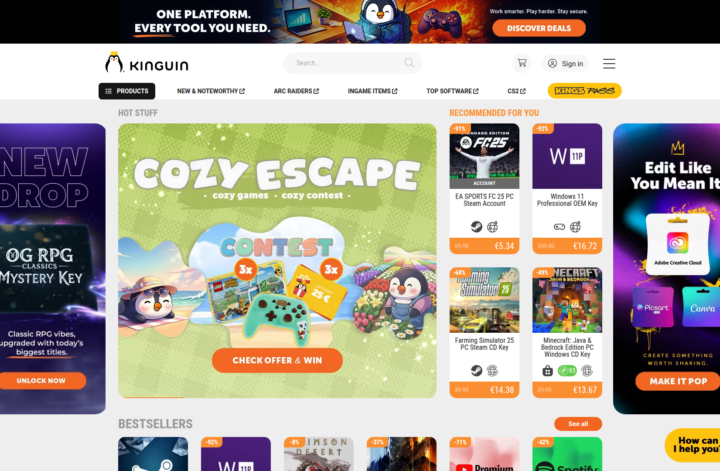
Task: Open the hamburger menu icon
Action: click(609, 63)
